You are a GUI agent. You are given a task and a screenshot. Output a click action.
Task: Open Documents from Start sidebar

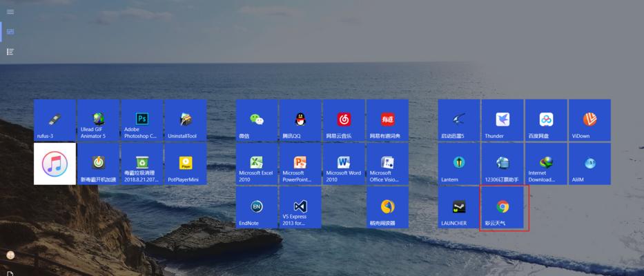tap(10, 273)
